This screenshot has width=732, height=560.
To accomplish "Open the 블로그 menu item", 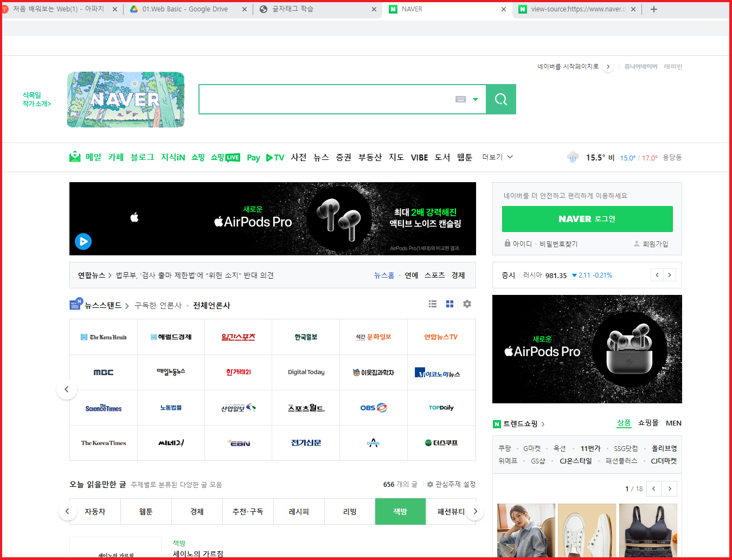I will (x=142, y=157).
